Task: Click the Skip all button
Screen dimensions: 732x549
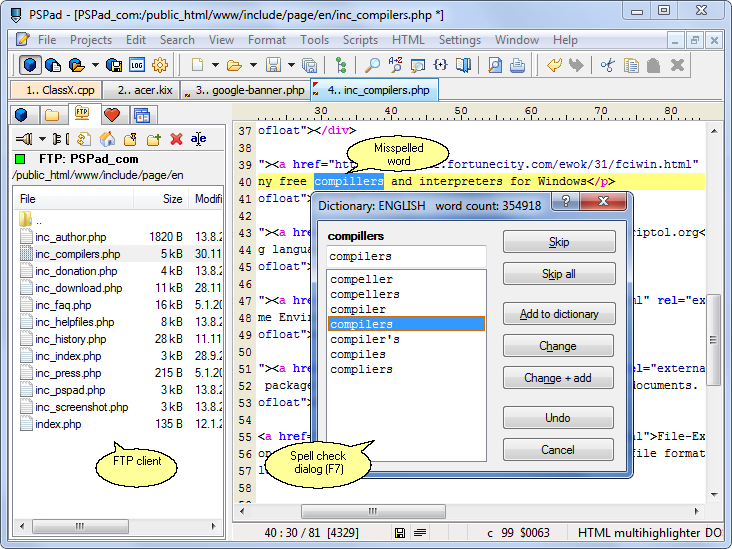Action: tap(559, 274)
